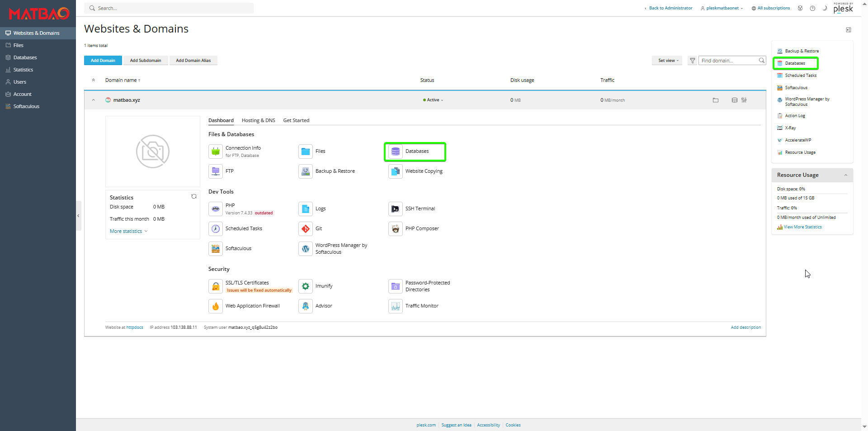Collapse the left sidebar handle

pos(78,216)
